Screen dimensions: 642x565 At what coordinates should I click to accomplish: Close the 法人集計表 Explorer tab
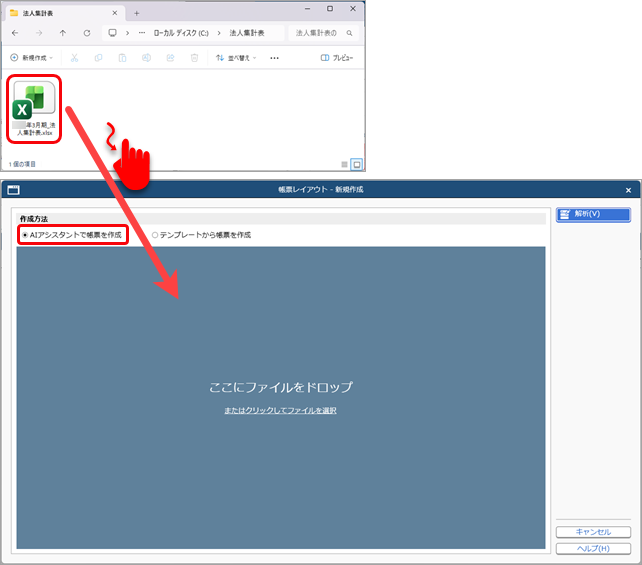(x=115, y=13)
